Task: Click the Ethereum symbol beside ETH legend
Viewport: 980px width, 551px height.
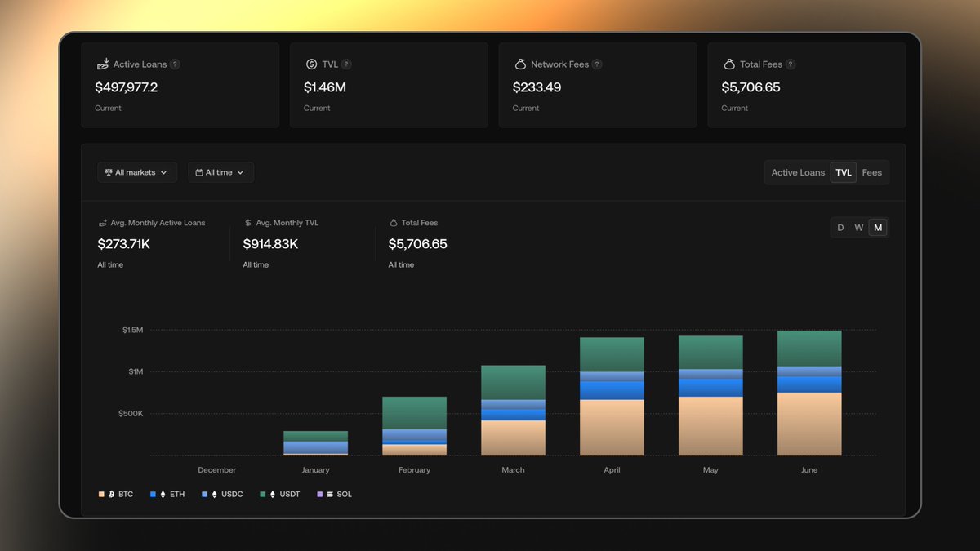Action: coord(163,494)
